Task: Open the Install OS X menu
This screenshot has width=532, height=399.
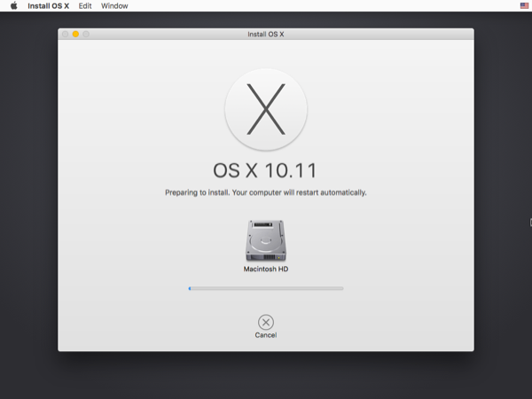Action: click(48, 6)
